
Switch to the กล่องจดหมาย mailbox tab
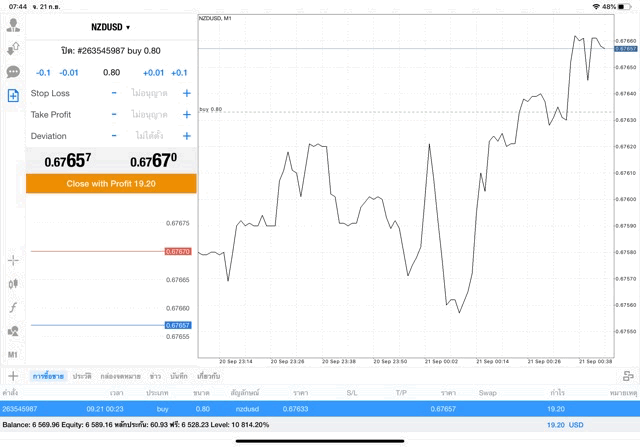(x=120, y=376)
